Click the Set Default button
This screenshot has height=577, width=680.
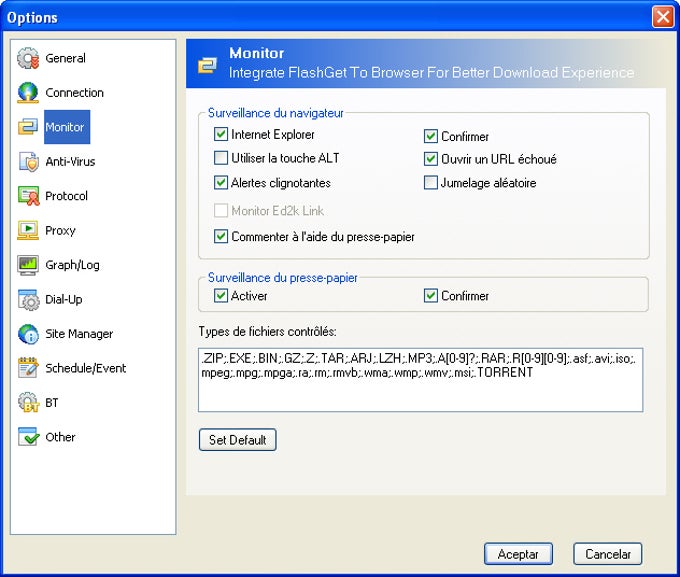coord(238,440)
